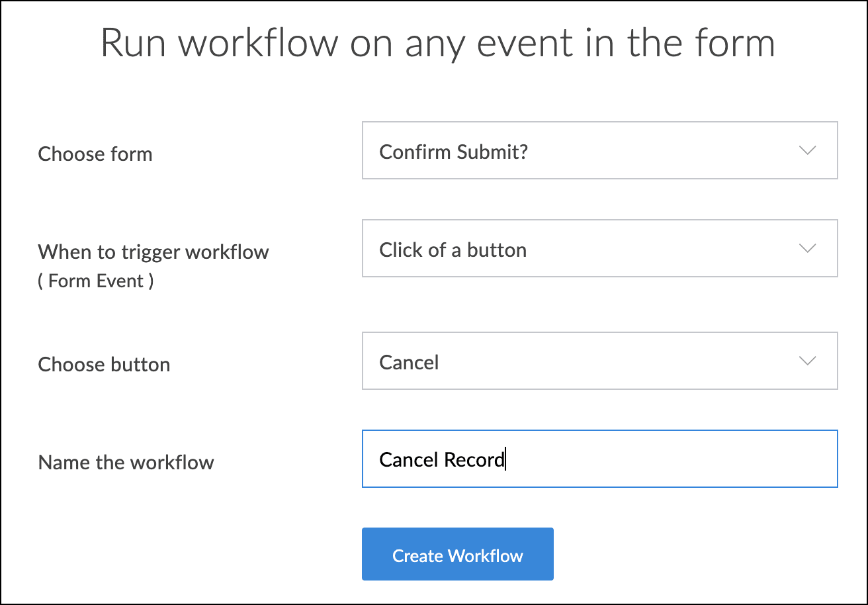Select the "Confirm Submit?" value text
Viewport: 868px width, 605px height.
tap(453, 152)
